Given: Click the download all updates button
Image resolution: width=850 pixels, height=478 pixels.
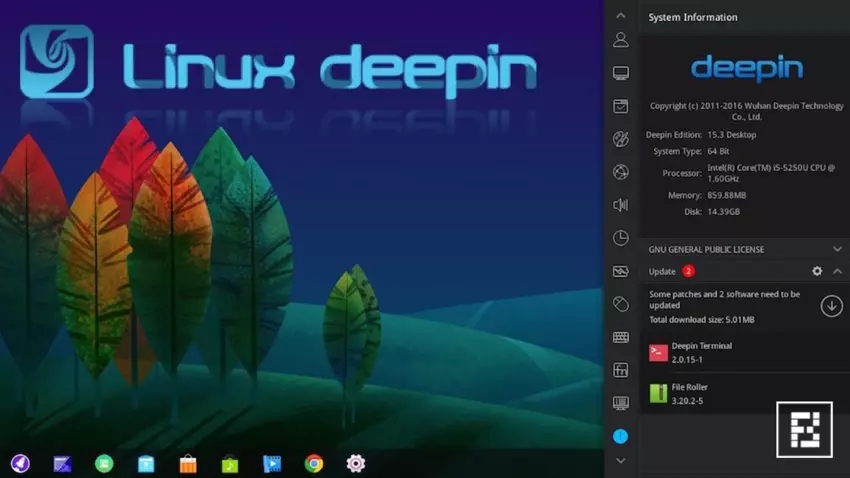Looking at the screenshot, I should click(831, 306).
